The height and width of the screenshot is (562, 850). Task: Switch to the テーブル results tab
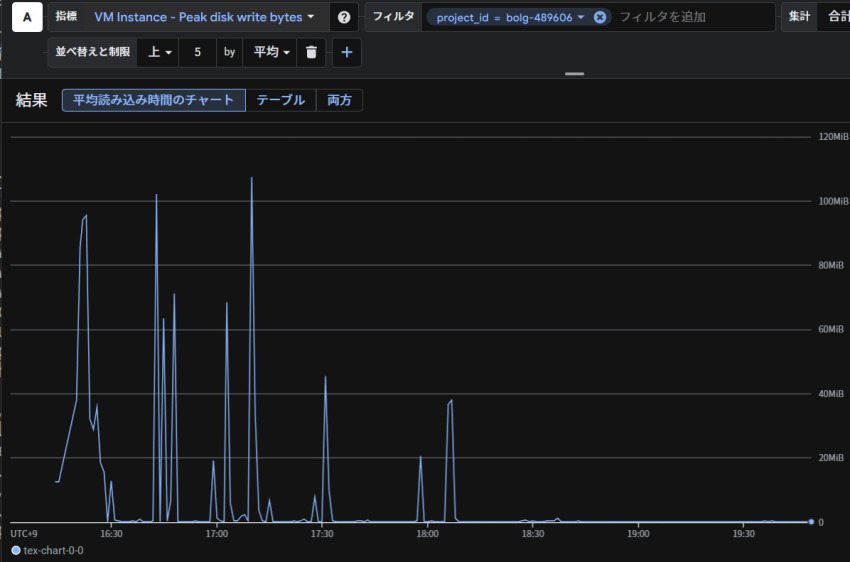point(280,100)
